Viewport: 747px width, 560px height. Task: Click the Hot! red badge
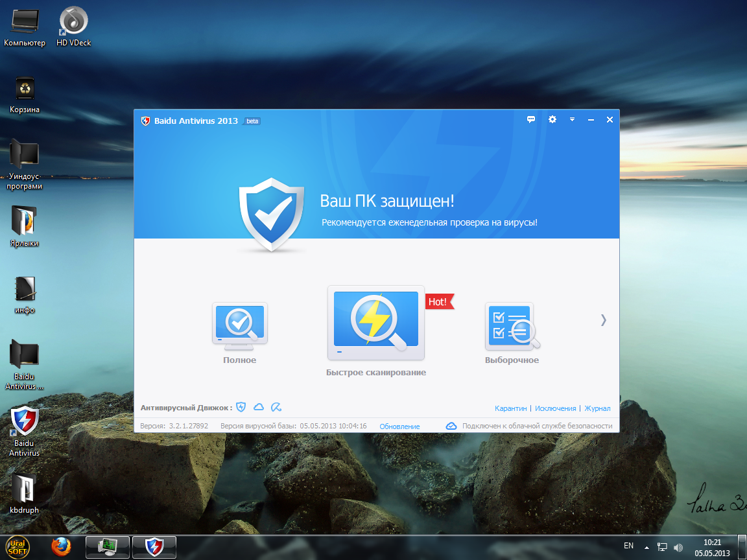click(x=439, y=302)
